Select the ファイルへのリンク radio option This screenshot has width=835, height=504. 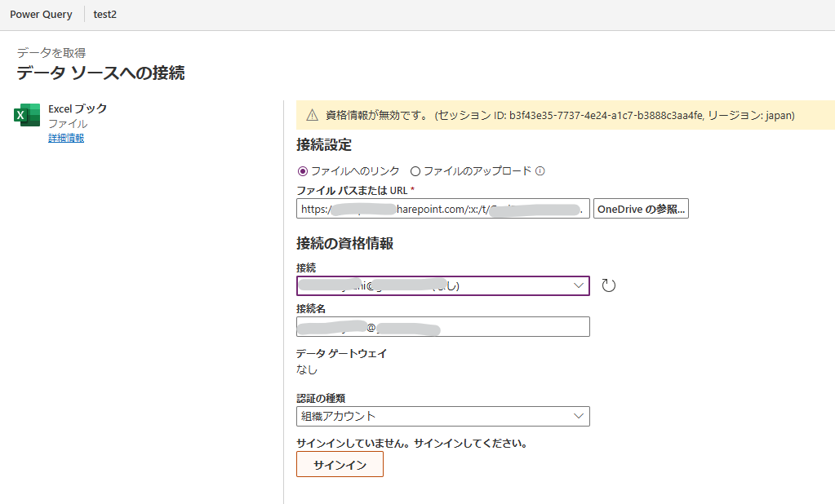(303, 171)
